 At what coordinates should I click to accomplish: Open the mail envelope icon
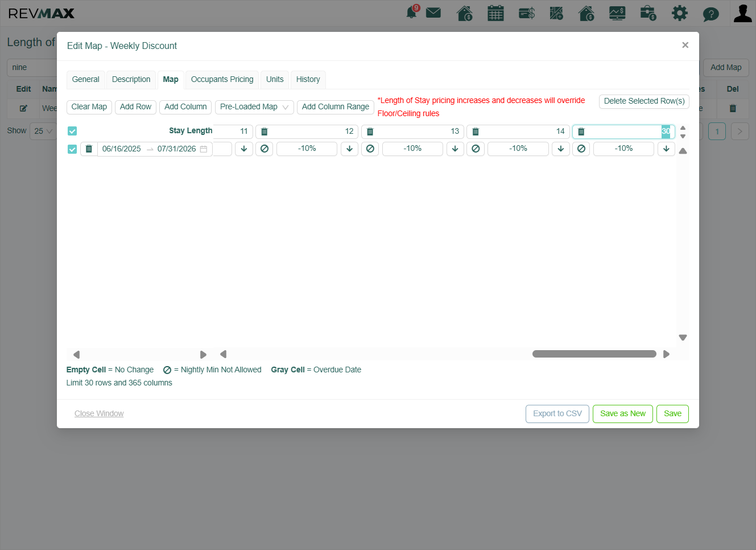click(x=433, y=13)
